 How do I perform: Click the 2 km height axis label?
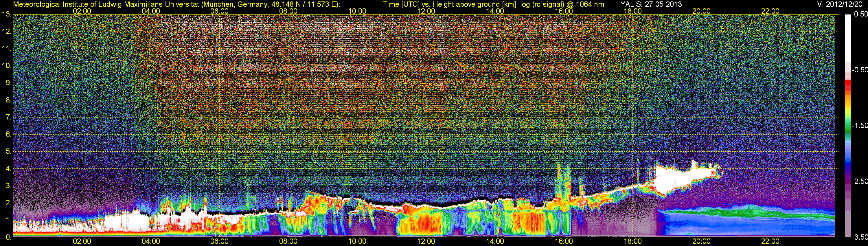point(8,203)
